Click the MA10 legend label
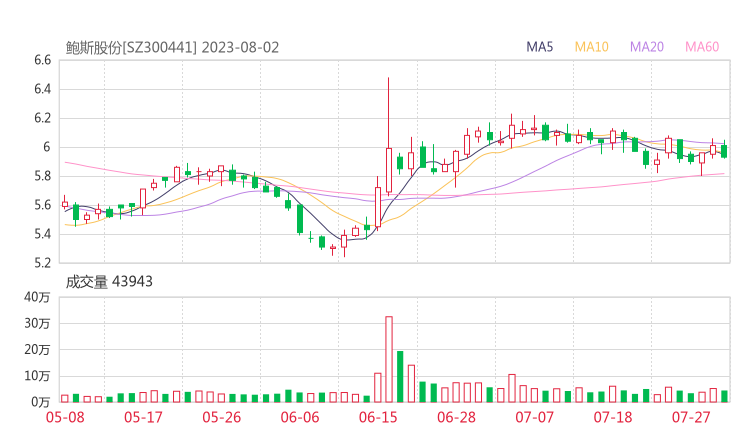This screenshot has height=440, width=740. point(591,47)
